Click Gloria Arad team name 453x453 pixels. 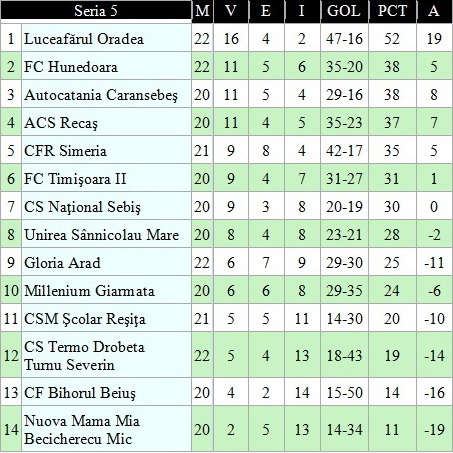click(62, 263)
